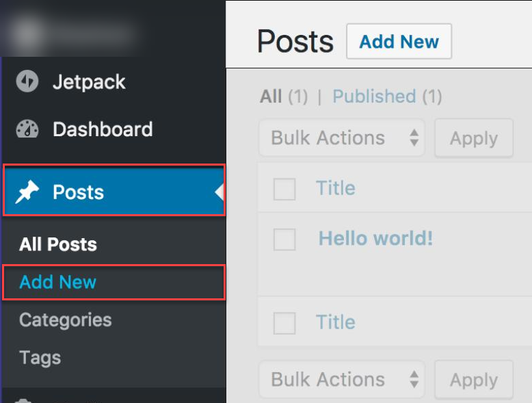532x403 pixels.
Task: Select Add New in Posts submenu
Action: point(57,282)
